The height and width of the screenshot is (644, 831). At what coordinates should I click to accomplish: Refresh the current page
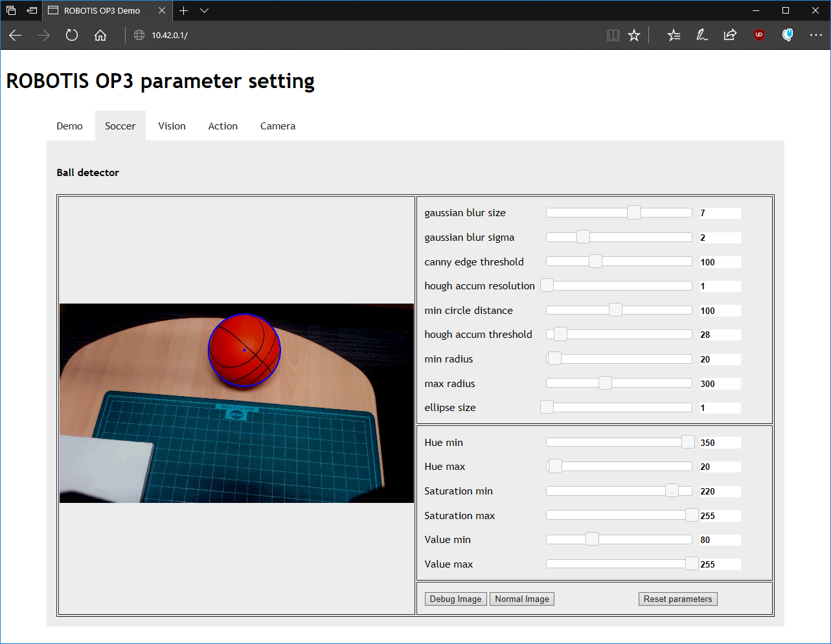click(x=72, y=36)
